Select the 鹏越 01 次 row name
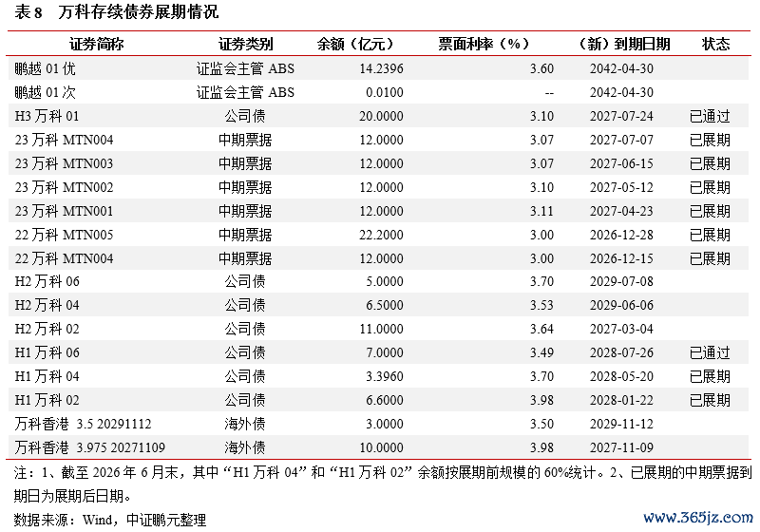Viewport: 760px width, 532px height. click(x=45, y=92)
